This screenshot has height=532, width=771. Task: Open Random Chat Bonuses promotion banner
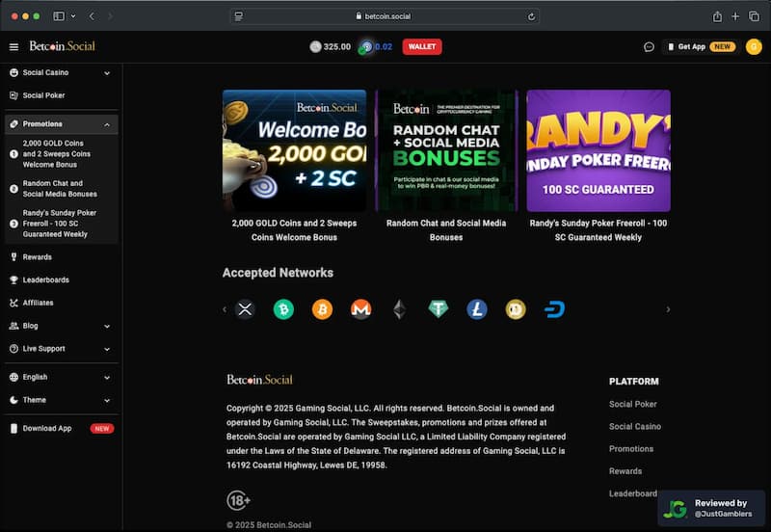click(446, 150)
